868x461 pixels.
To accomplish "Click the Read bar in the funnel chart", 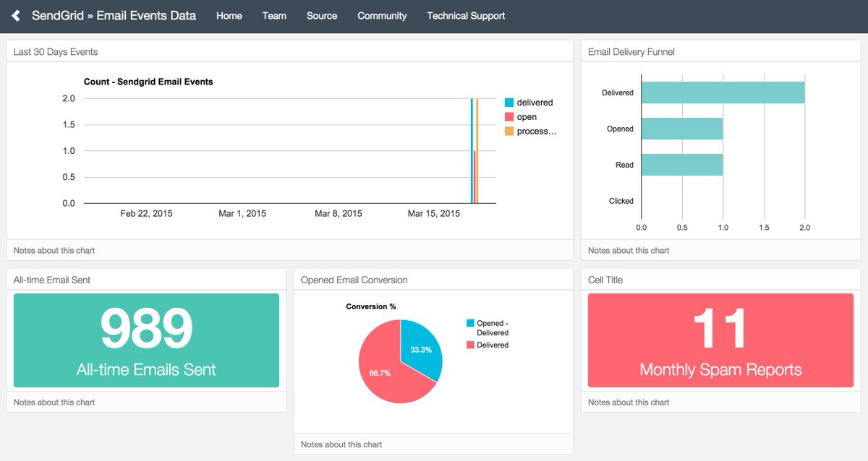I will point(682,165).
